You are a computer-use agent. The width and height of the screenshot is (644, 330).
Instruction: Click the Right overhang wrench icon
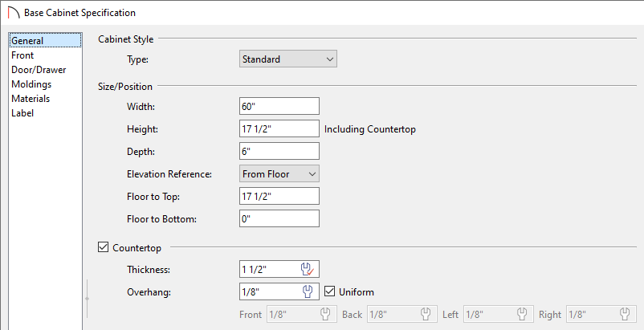coord(625,315)
